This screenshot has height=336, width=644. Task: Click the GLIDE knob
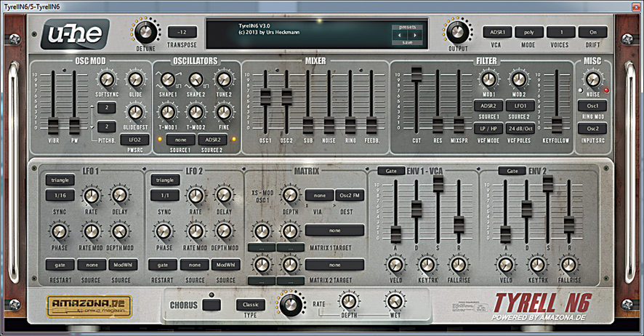coord(135,80)
